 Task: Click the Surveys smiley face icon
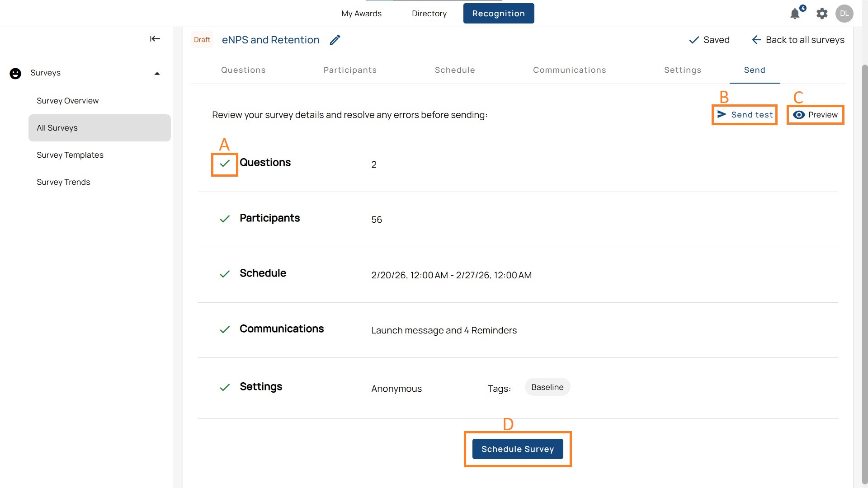(15, 73)
